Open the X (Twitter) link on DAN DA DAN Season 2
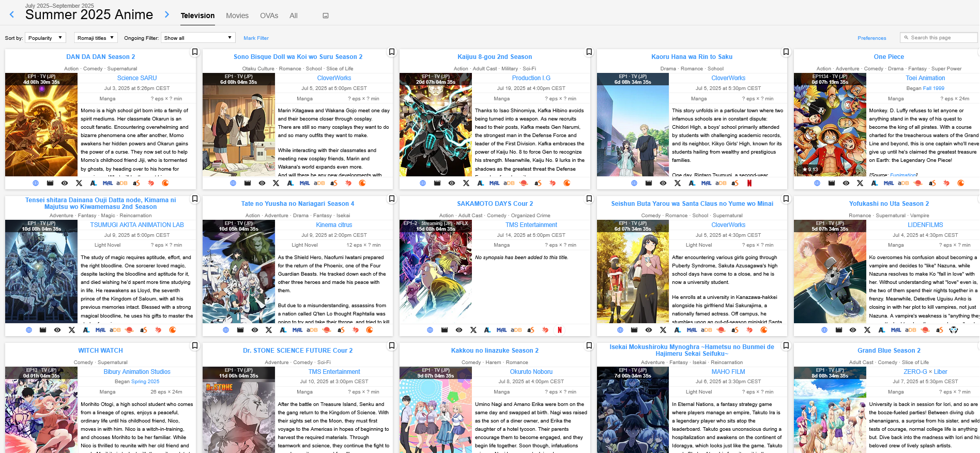Image resolution: width=980 pixels, height=453 pixels. pos(79,183)
